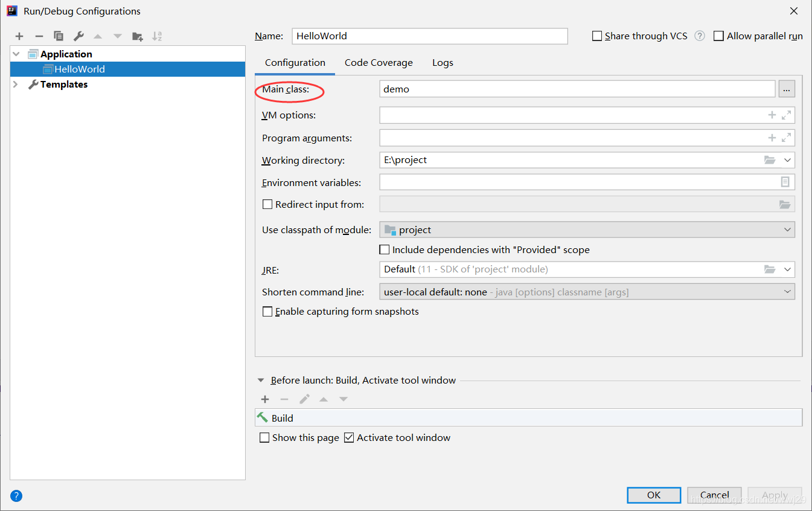Image resolution: width=812 pixels, height=511 pixels.
Task: Open the JRE dropdown arrow
Action: click(x=787, y=269)
